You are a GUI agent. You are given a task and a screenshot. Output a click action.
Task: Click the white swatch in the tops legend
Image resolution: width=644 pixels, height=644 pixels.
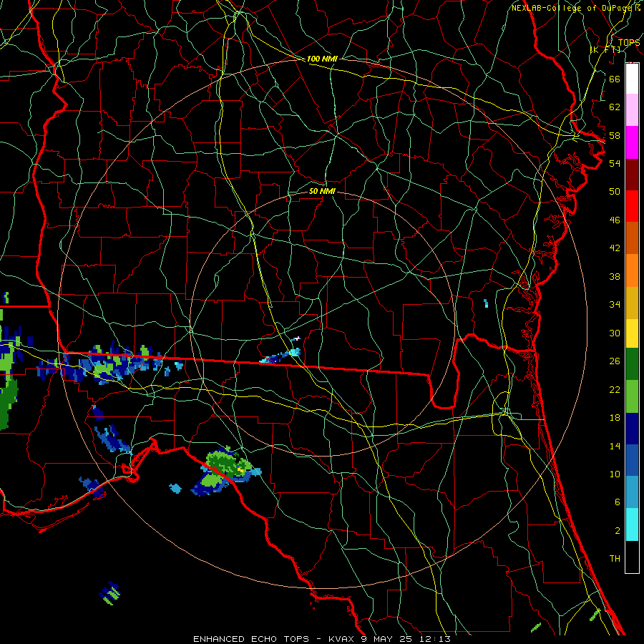[632, 79]
